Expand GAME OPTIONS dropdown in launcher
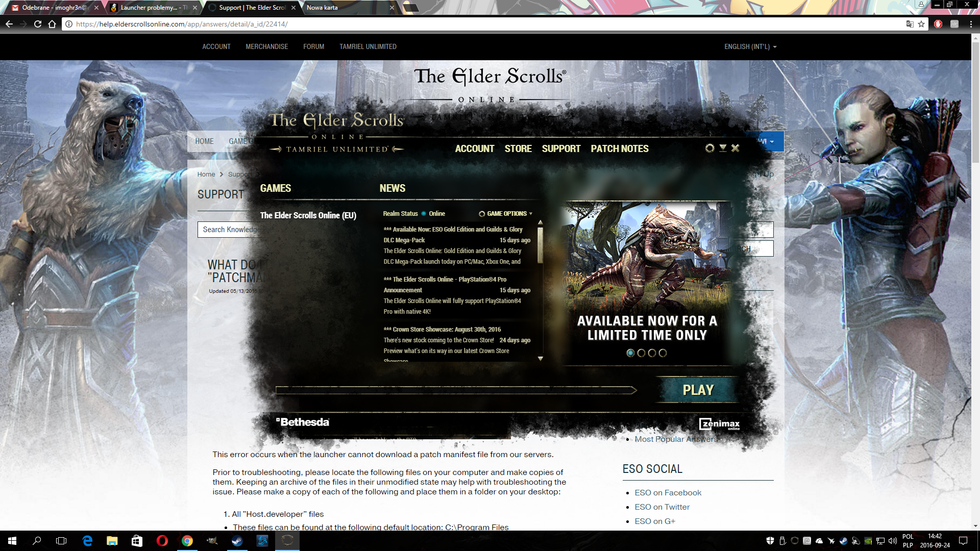The image size is (980, 551). [x=506, y=214]
